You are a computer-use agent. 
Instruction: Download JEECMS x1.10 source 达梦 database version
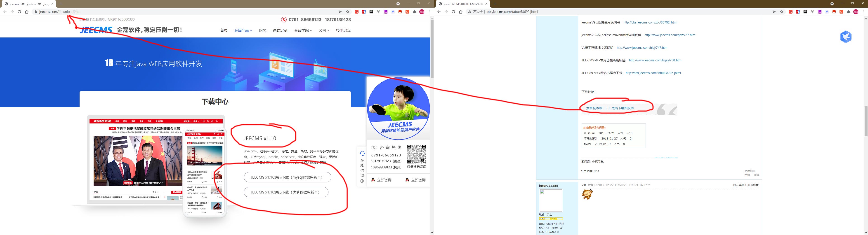coord(286,192)
